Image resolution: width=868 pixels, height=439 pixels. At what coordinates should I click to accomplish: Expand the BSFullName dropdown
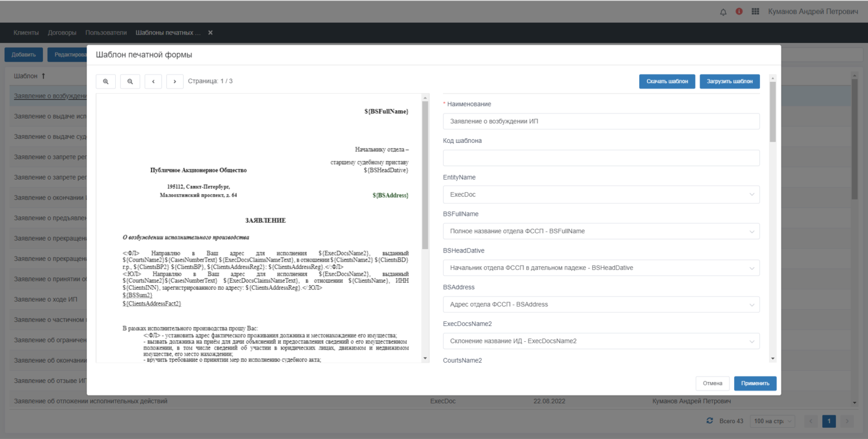click(601, 231)
